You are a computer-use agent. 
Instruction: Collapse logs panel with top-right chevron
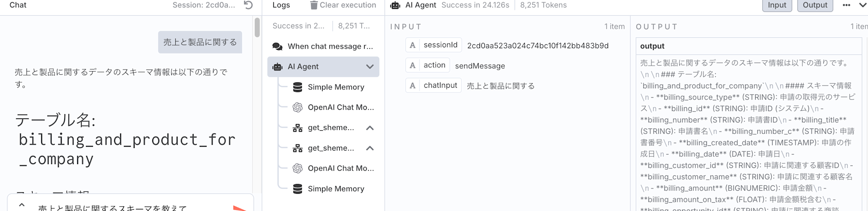(863, 5)
